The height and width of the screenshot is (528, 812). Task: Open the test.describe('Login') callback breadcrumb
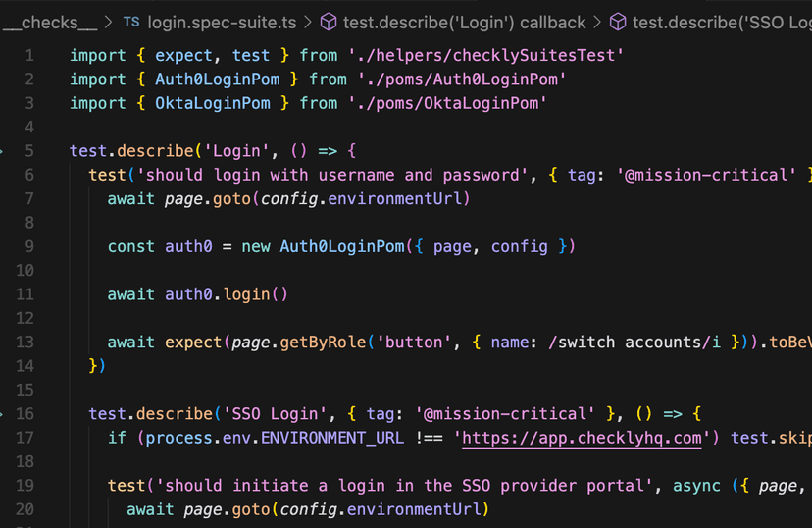[x=464, y=22]
